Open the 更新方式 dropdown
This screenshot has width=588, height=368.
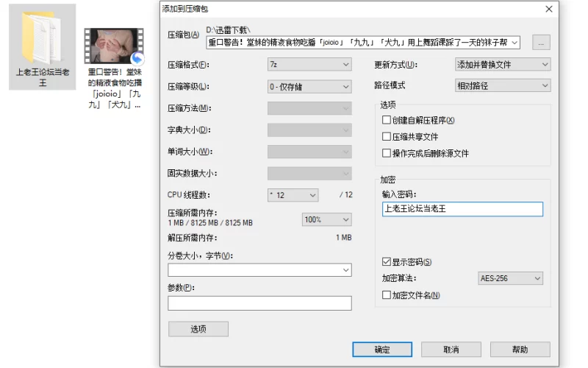[x=503, y=65]
